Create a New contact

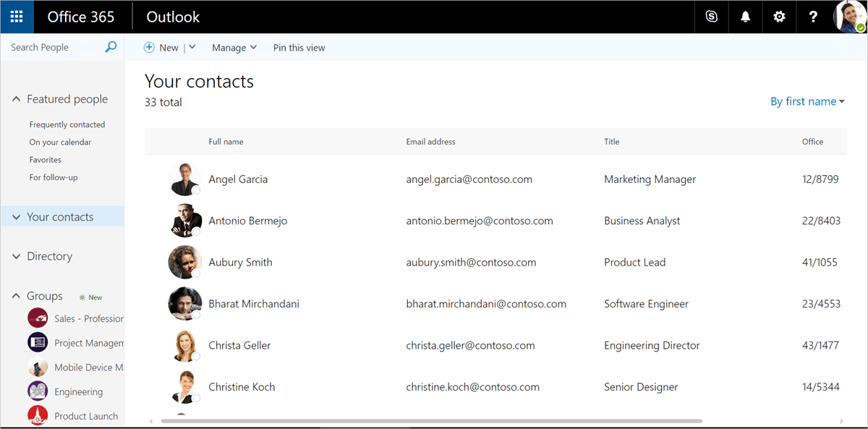pos(161,48)
